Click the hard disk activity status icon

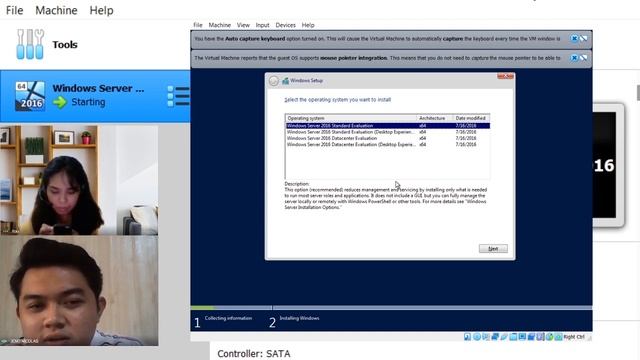tap(467, 337)
